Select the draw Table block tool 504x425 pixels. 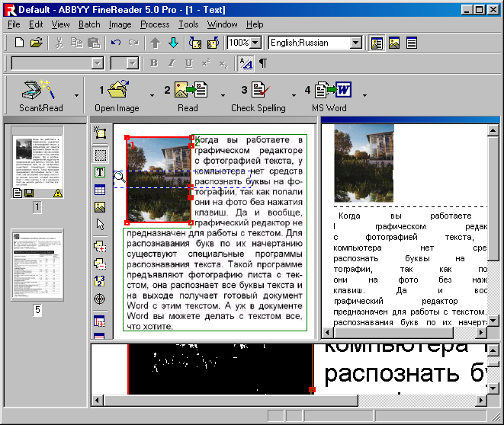click(100, 190)
